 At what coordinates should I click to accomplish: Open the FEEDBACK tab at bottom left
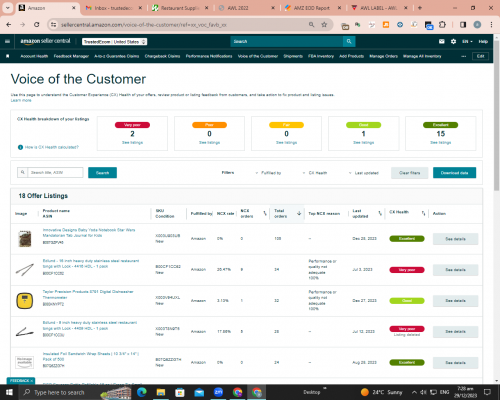[21, 381]
